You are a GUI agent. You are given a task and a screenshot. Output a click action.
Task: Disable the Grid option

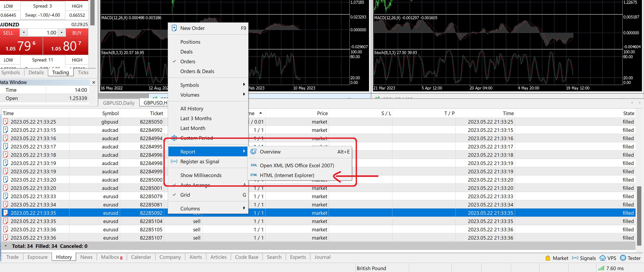(x=185, y=195)
